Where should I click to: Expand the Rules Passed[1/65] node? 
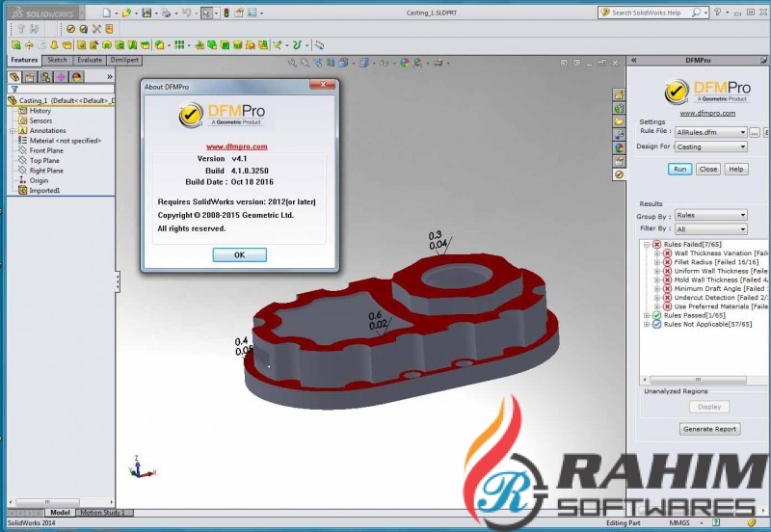click(647, 315)
